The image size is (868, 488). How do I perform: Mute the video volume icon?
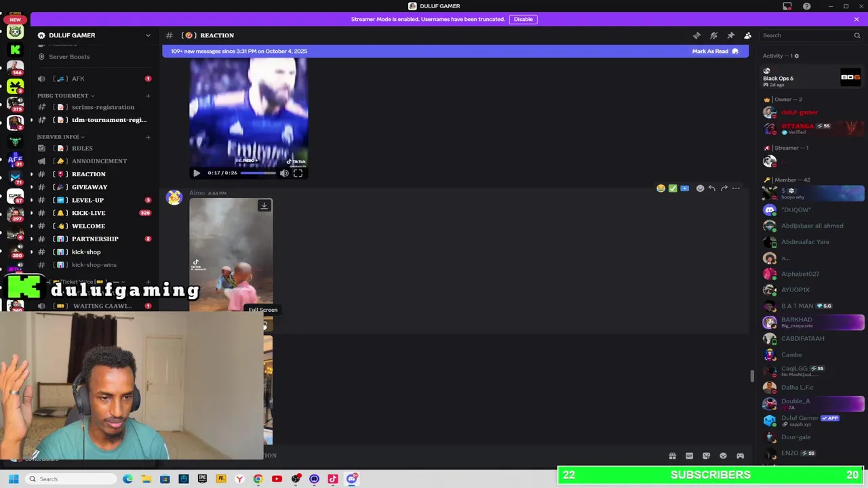click(284, 173)
